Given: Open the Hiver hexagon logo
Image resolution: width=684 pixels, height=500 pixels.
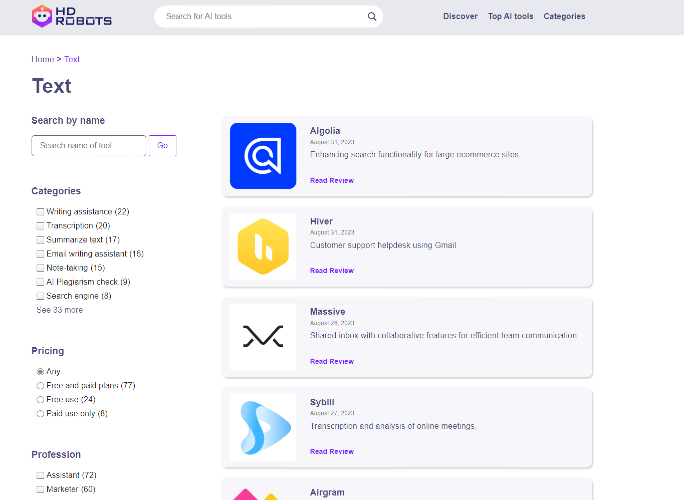Looking at the screenshot, I should [x=263, y=247].
